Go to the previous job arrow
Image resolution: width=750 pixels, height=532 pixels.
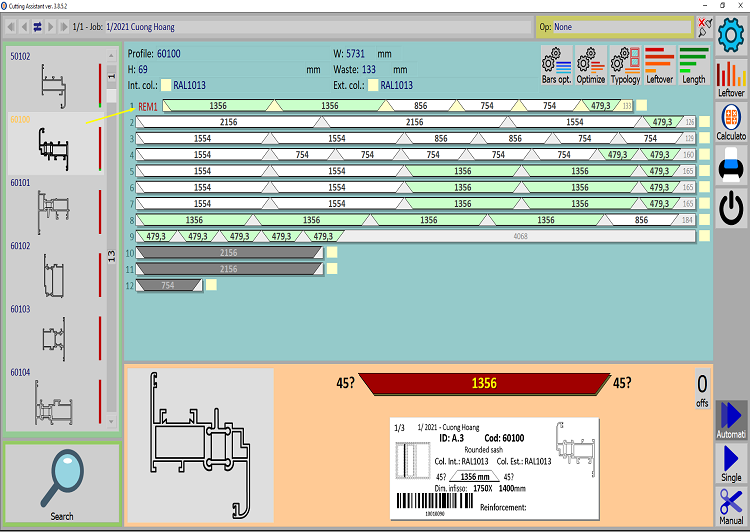[24, 27]
